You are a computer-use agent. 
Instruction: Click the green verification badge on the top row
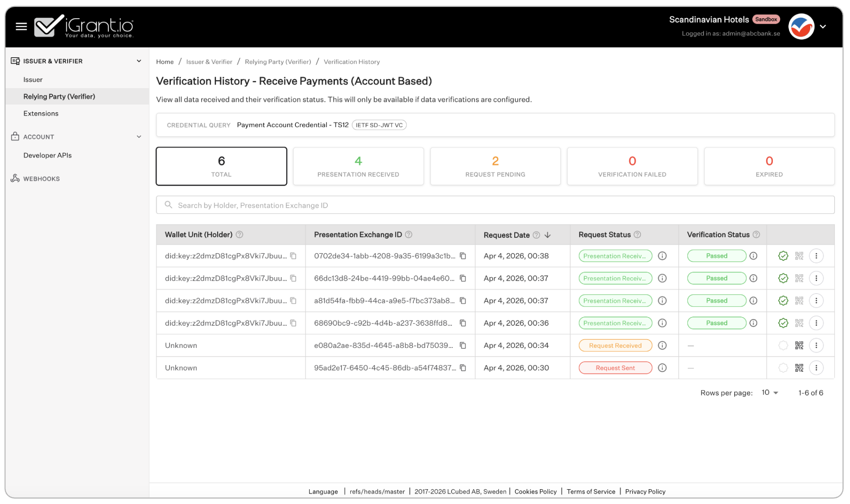pyautogui.click(x=783, y=256)
